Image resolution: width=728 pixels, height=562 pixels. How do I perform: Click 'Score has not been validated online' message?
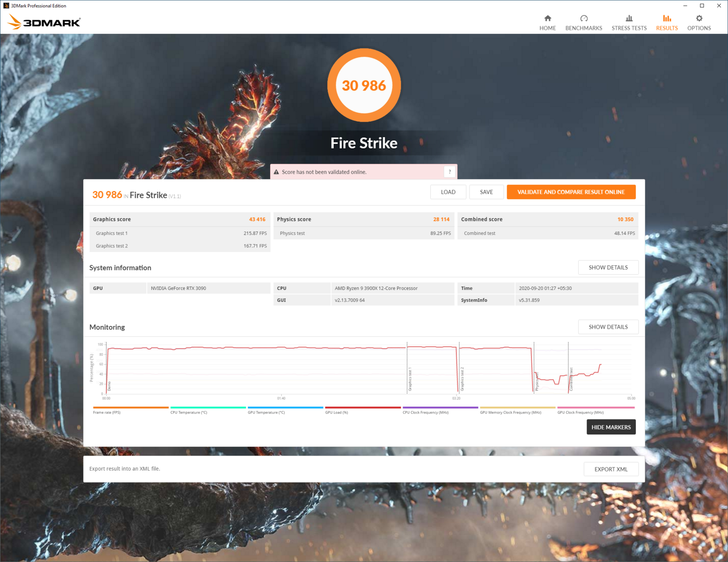[x=324, y=172]
